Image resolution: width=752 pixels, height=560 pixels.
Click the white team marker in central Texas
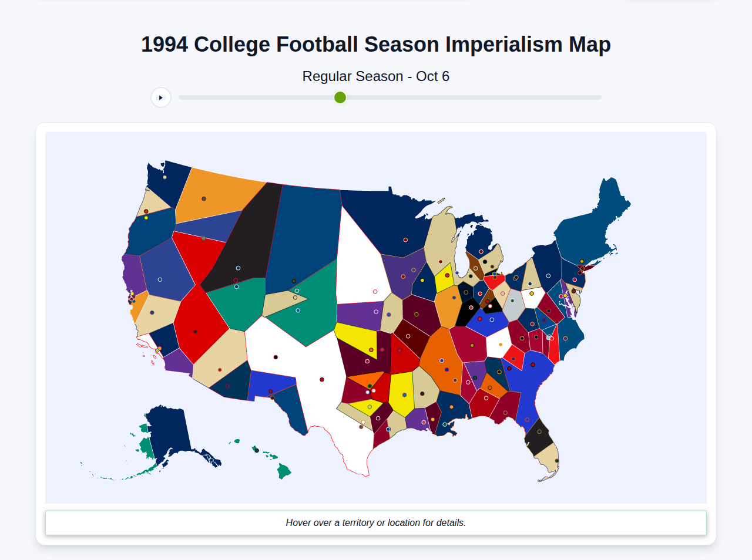click(x=374, y=391)
